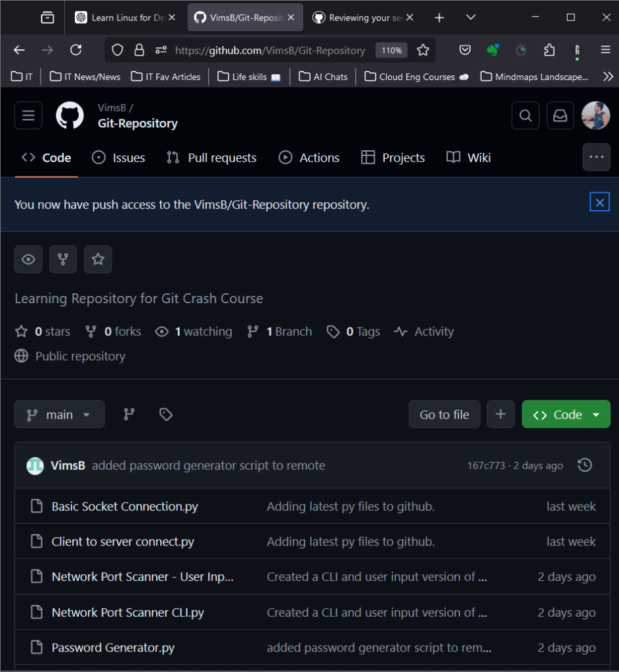The width and height of the screenshot is (619, 672).
Task: View the 1 watching link
Action: pos(194,331)
